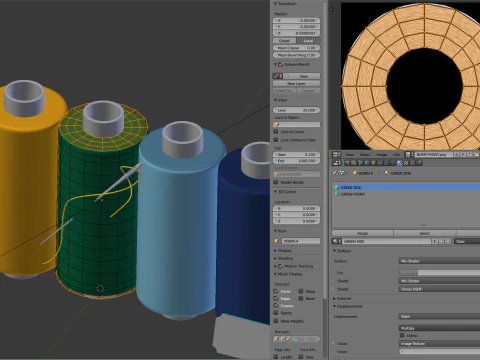The image size is (480, 360).
Task: Enable the Show Weights checkbox
Action: (276, 321)
